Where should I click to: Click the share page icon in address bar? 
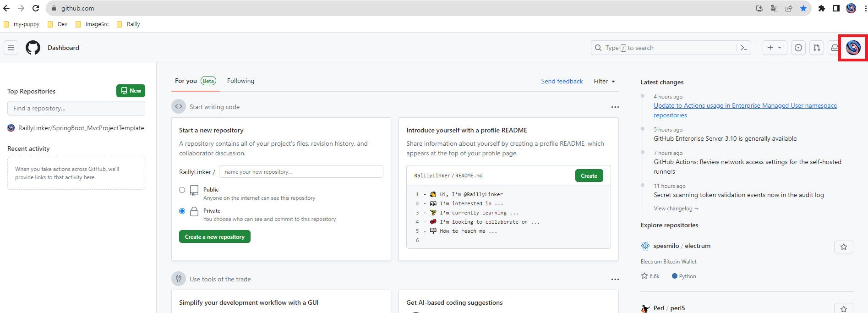pyautogui.click(x=789, y=8)
